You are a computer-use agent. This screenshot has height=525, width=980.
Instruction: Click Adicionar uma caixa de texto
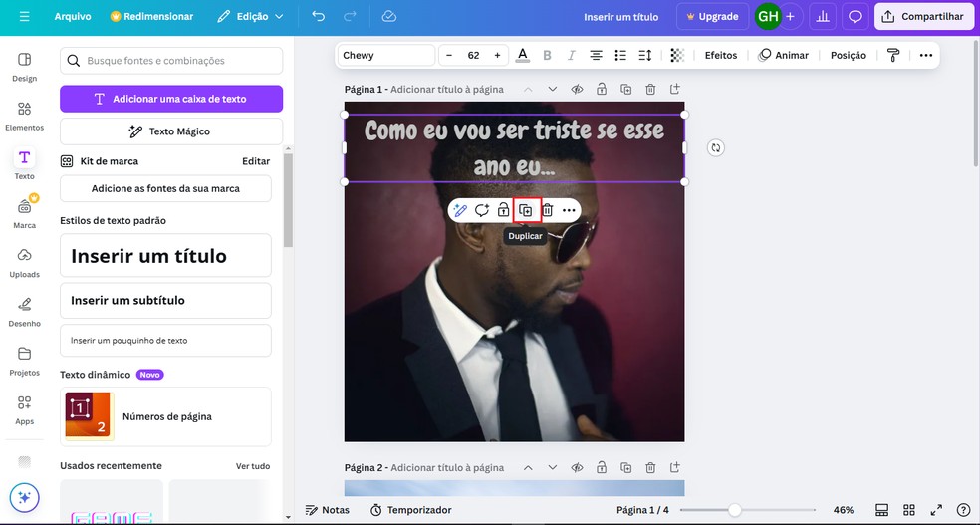click(171, 99)
